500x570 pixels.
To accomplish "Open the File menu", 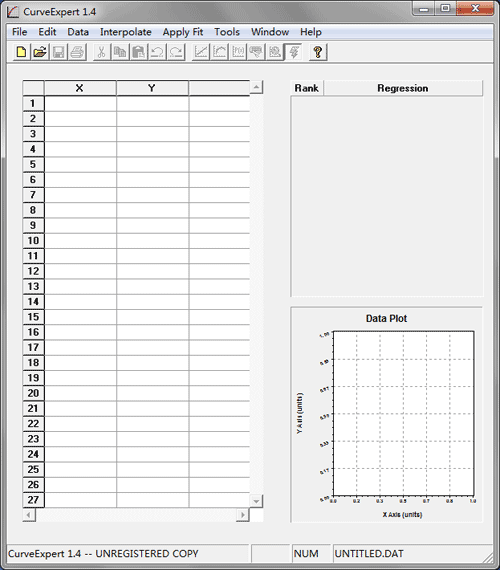I will pyautogui.click(x=20, y=32).
